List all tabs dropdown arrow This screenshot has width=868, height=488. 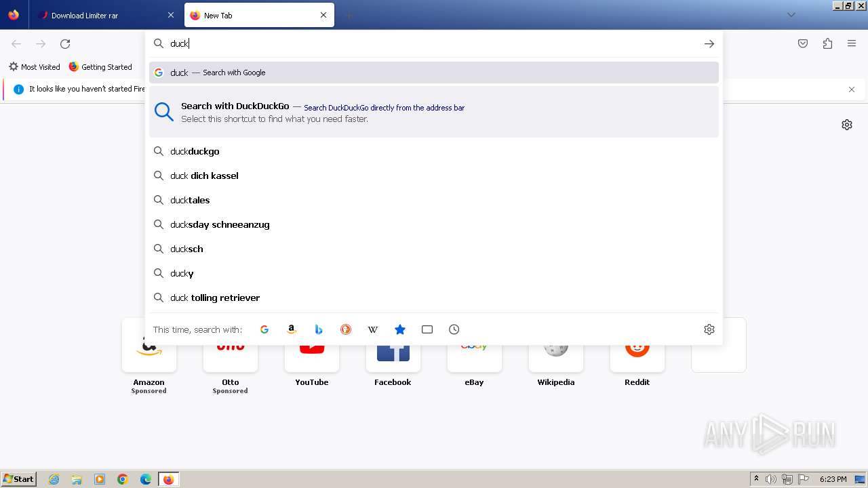click(791, 15)
